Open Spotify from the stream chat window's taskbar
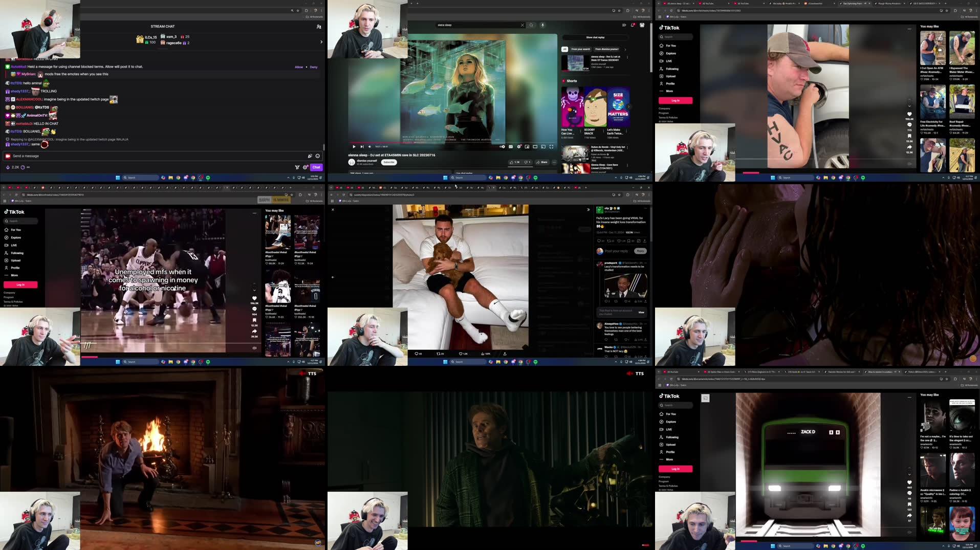980x550 pixels. click(208, 178)
